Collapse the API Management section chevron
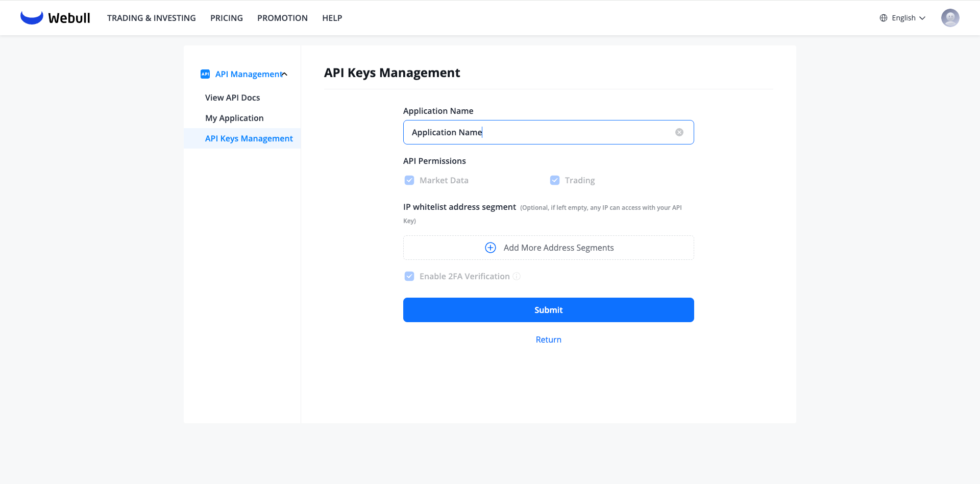The width and height of the screenshot is (980, 484). tap(285, 74)
